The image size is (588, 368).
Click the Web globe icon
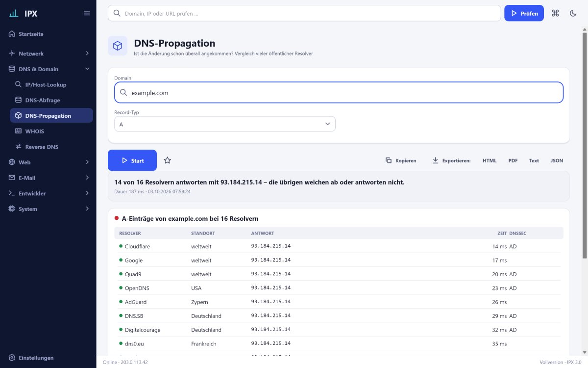coord(12,162)
